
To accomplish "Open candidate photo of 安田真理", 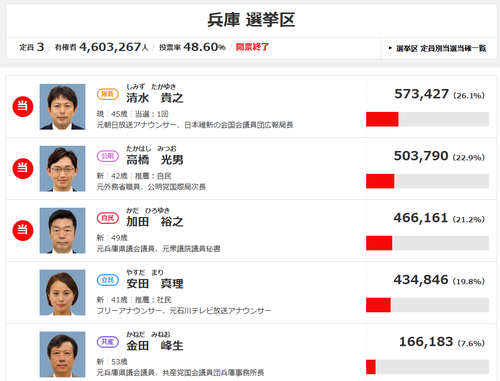I will pos(62,292).
